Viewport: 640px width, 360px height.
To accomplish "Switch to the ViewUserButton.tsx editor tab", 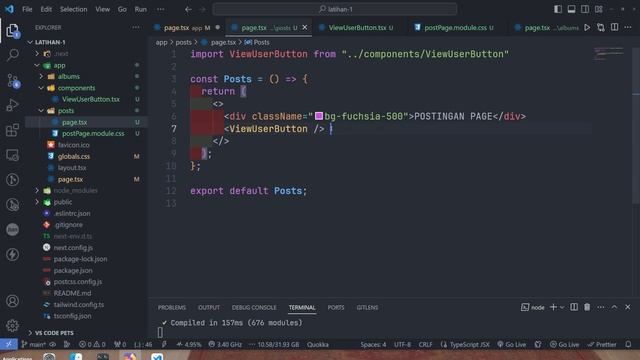I will click(x=358, y=28).
